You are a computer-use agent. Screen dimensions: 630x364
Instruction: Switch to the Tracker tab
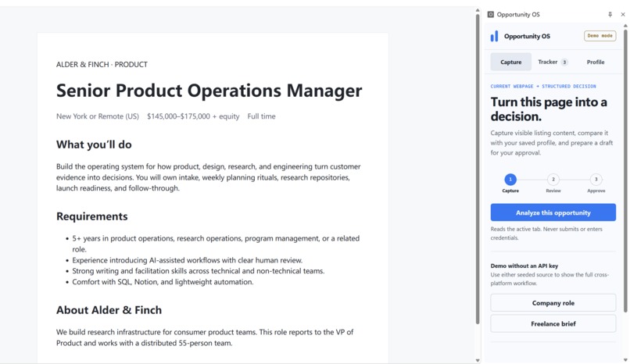coord(553,62)
